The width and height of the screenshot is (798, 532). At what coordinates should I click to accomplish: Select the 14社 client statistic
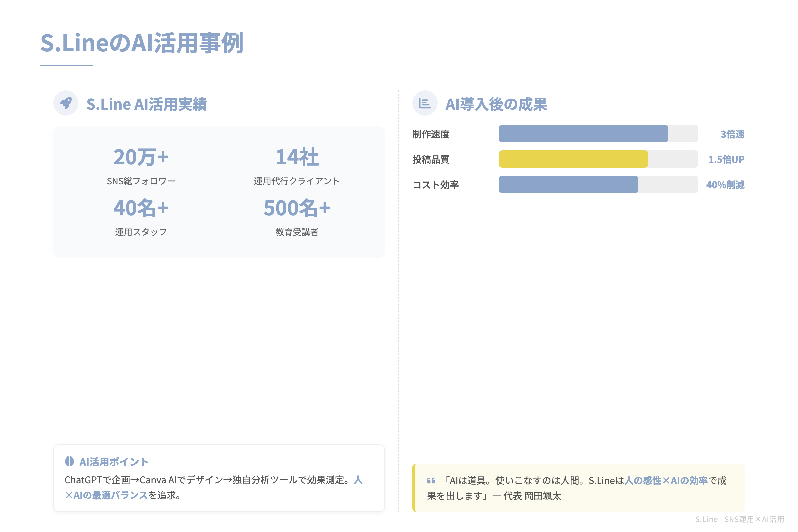point(297,157)
